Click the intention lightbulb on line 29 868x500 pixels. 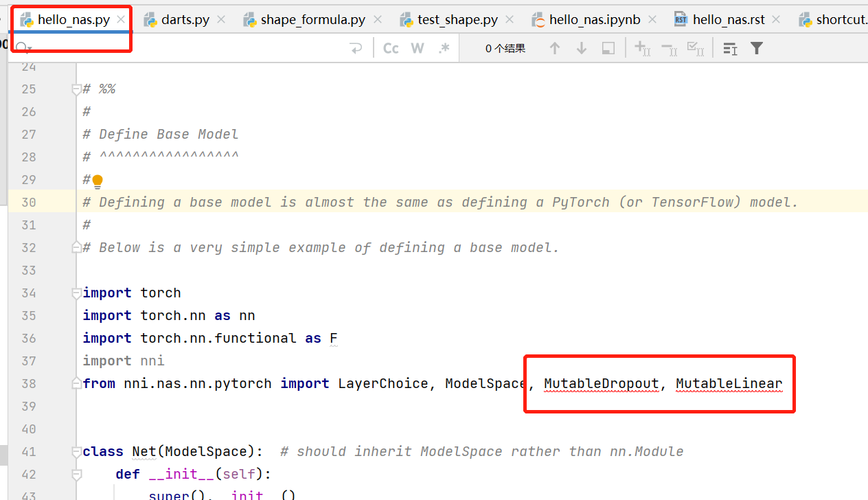pyautogui.click(x=97, y=180)
